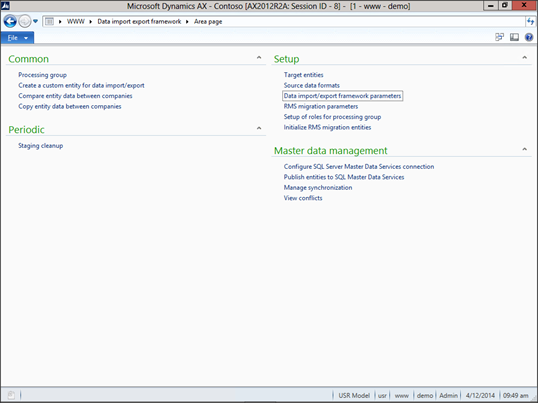Collapse the Common section

259,58
